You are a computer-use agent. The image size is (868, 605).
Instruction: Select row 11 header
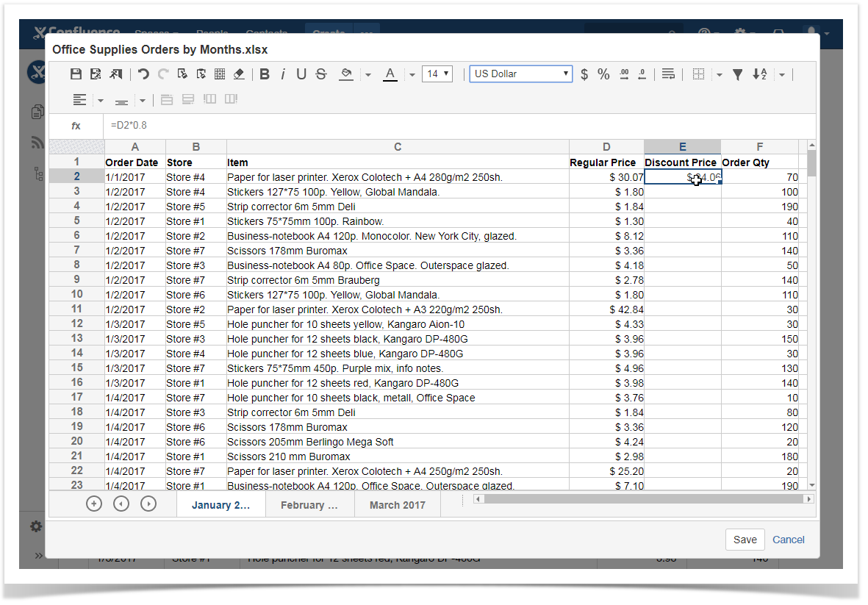[x=76, y=309]
